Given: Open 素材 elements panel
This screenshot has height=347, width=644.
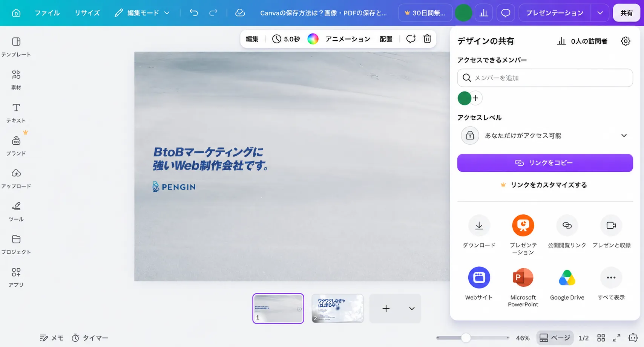Looking at the screenshot, I should click(x=16, y=79).
